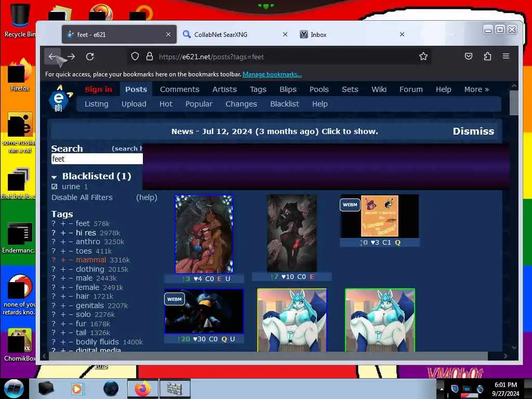Close the 'feet - e621' tab
The height and width of the screenshot is (399, 532).
tap(168, 34)
